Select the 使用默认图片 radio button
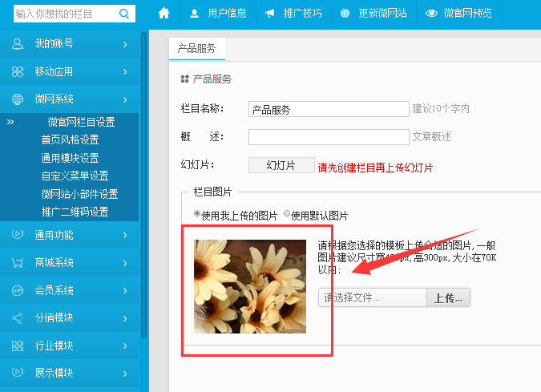 tap(287, 215)
